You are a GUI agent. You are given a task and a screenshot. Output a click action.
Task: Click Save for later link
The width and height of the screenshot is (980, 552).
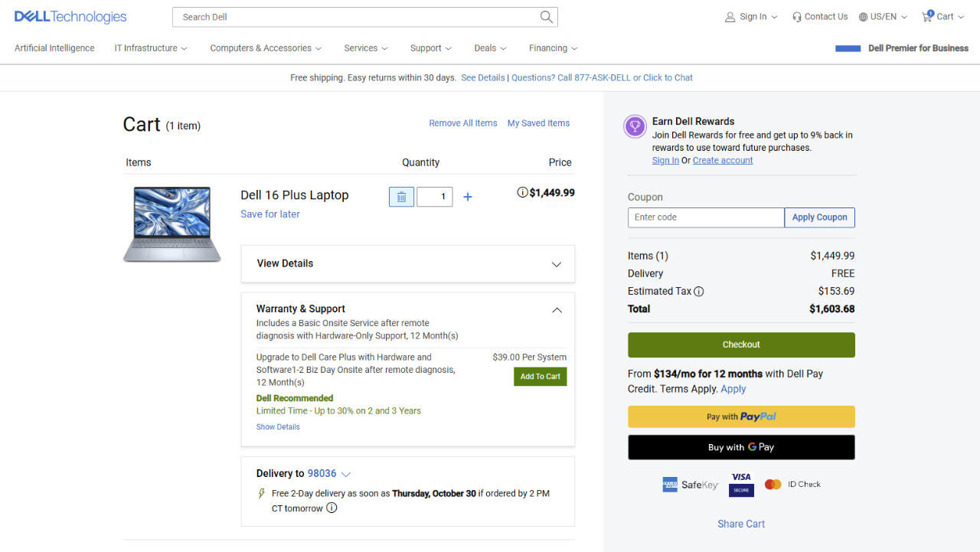[x=270, y=214]
